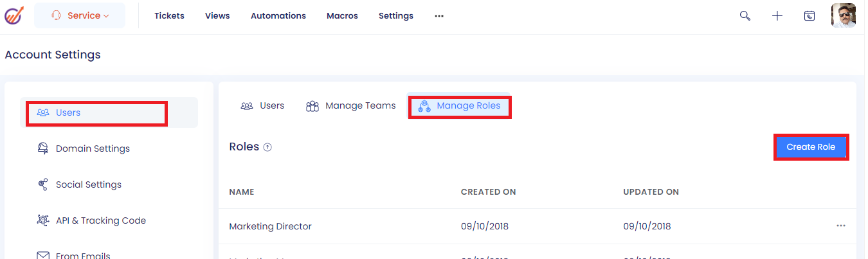The width and height of the screenshot is (868, 259).
Task: Click the From Emails envelope icon
Action: pos(43,256)
